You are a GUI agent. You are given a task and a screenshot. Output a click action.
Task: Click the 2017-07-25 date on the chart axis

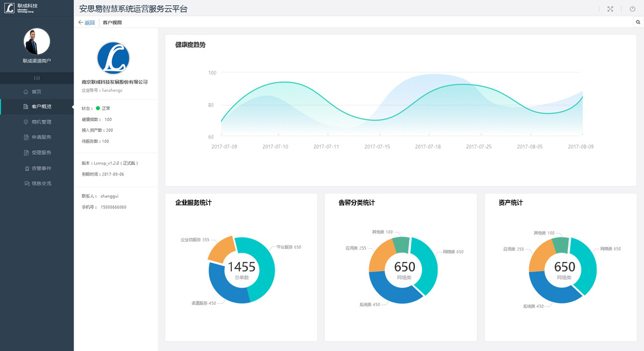click(x=479, y=147)
